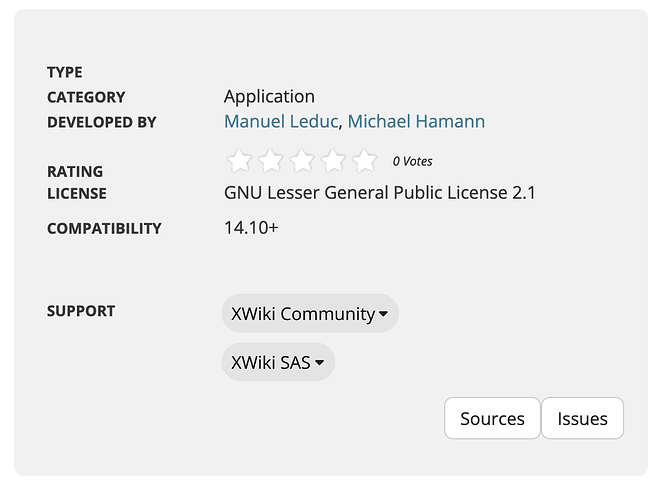Viewport: 662px width, 500px height.
Task: Open Manuel Leduc's developer profile
Action: 281,122
